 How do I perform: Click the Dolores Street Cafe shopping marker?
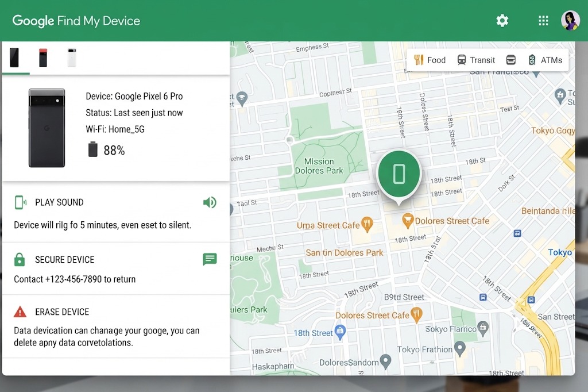click(x=407, y=220)
